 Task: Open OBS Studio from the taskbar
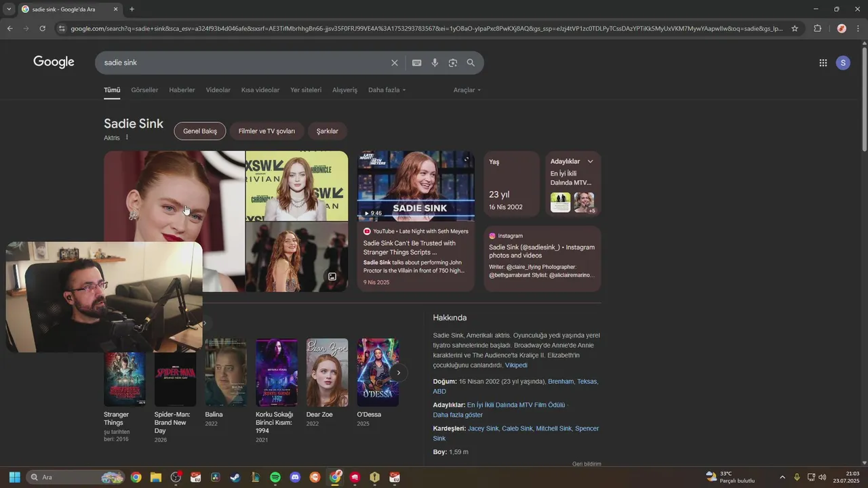(x=176, y=477)
